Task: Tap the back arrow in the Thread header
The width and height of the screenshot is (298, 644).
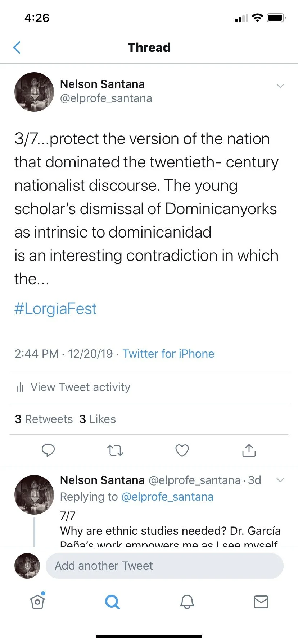Action: [17, 47]
